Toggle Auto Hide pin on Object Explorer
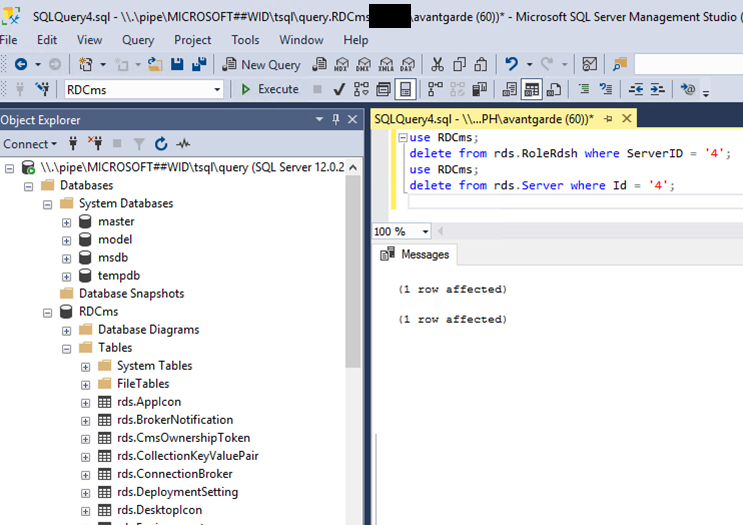This screenshot has height=525, width=743. click(336, 119)
